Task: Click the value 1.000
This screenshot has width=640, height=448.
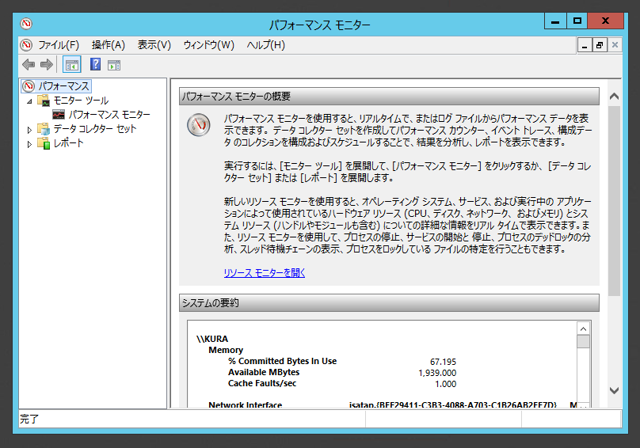Action: click(x=446, y=384)
